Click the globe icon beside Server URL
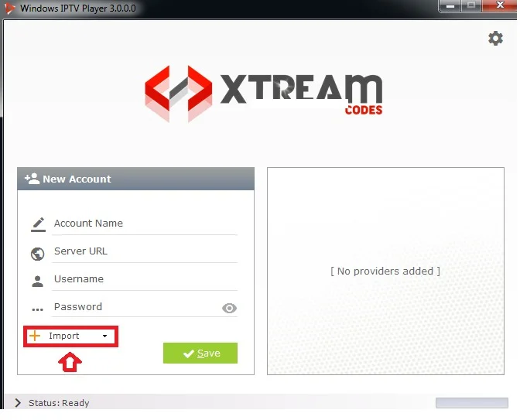The image size is (520, 420). point(37,254)
